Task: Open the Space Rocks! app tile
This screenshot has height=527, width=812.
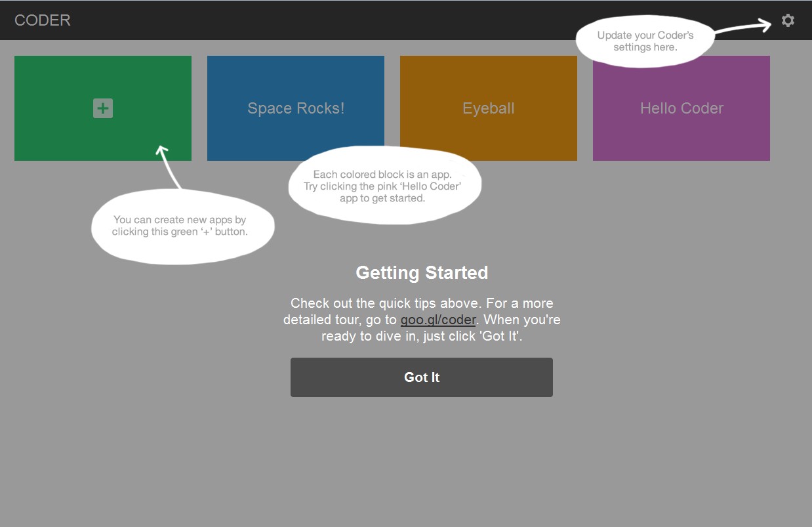Action: (296, 108)
